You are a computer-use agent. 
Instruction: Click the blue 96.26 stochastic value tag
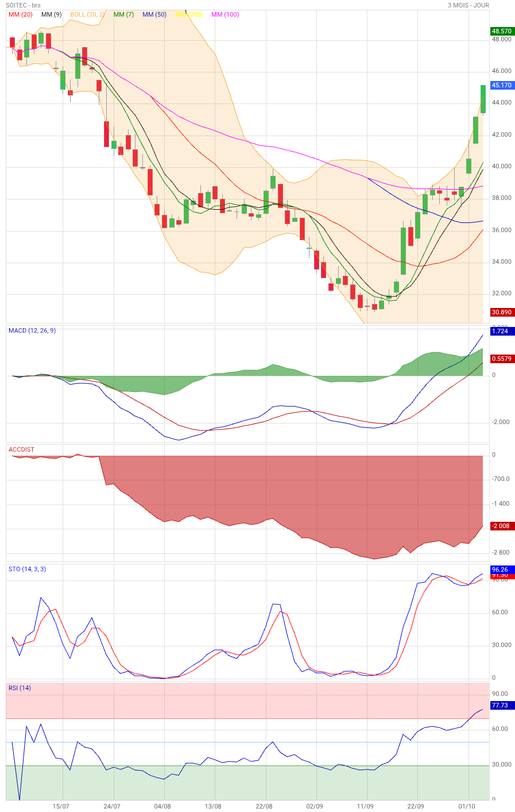point(502,569)
